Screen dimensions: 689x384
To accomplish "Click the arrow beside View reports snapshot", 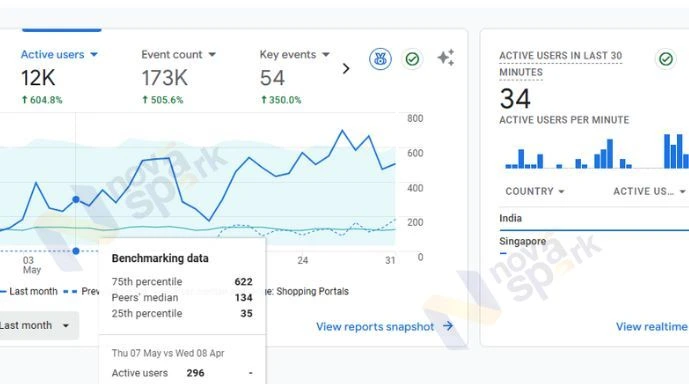I will tap(448, 326).
